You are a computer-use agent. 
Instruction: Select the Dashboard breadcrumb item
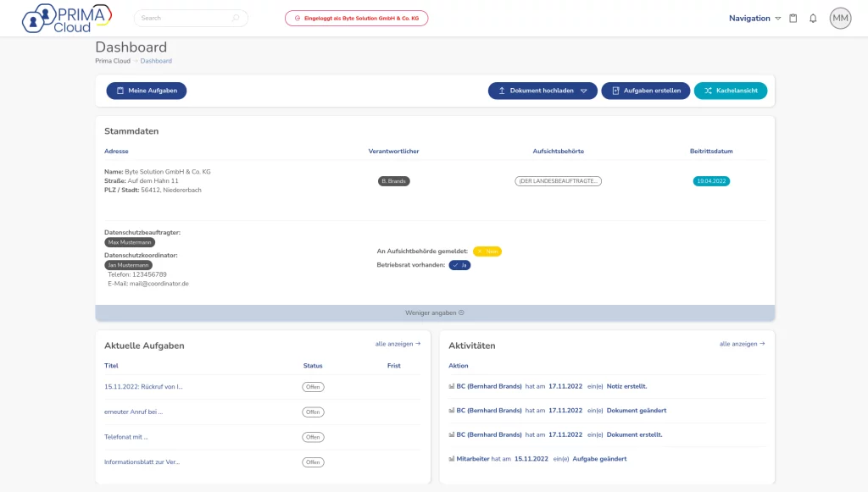point(156,61)
